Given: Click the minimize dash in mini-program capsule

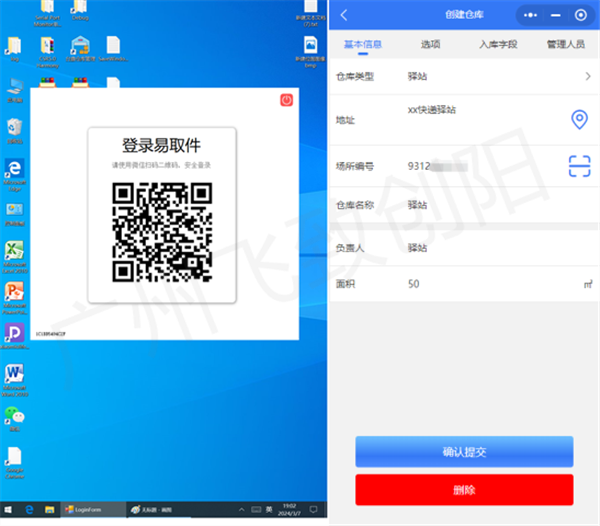Looking at the screenshot, I should (556, 15).
